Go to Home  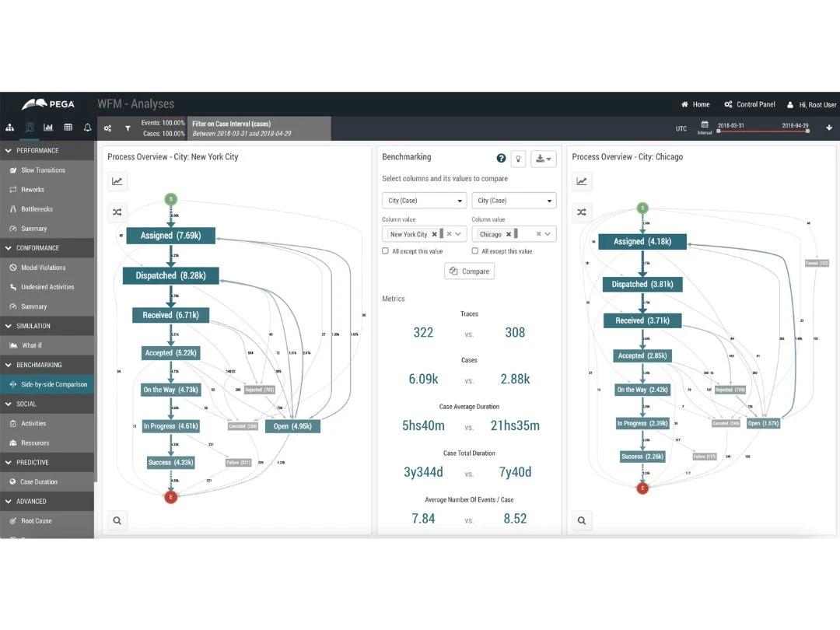point(695,104)
